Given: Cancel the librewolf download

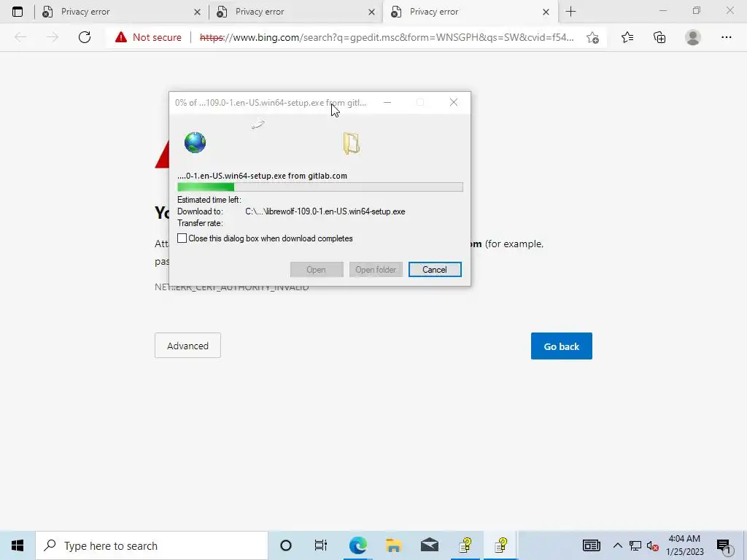Looking at the screenshot, I should point(435,270).
